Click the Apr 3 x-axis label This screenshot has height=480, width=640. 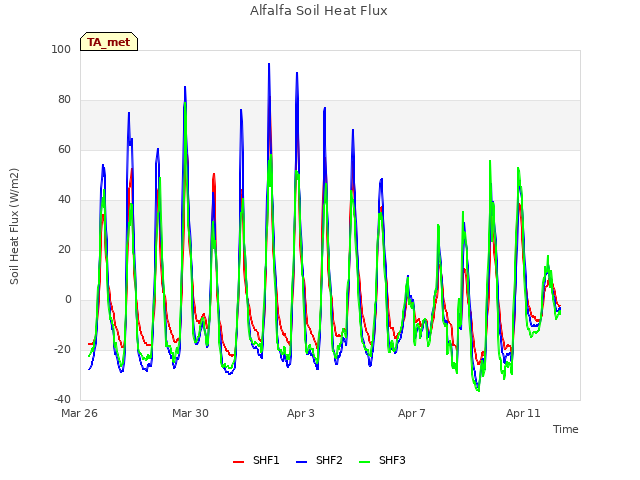click(x=301, y=413)
